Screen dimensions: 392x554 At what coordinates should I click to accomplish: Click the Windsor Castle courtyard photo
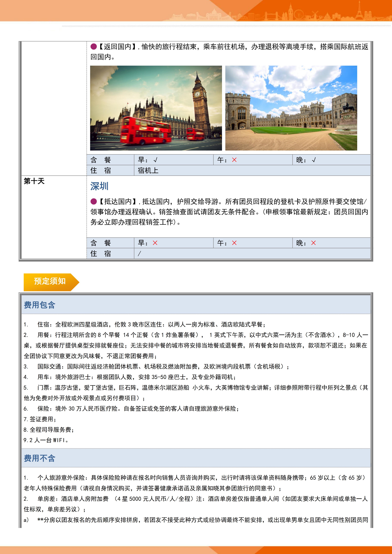click(x=291, y=108)
